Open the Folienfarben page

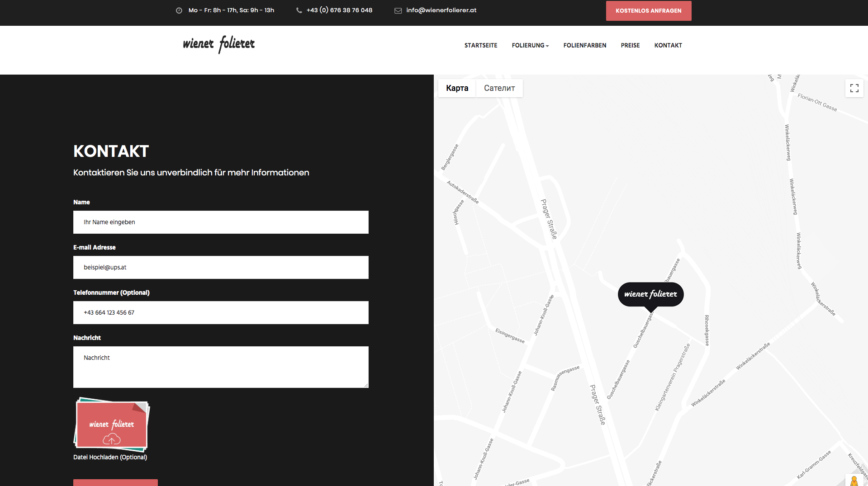click(x=585, y=45)
